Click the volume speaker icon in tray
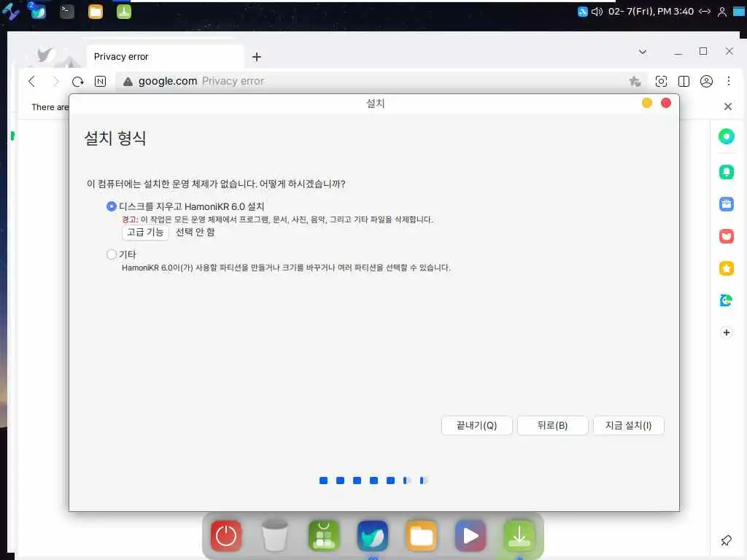The width and height of the screenshot is (747, 560). (597, 12)
